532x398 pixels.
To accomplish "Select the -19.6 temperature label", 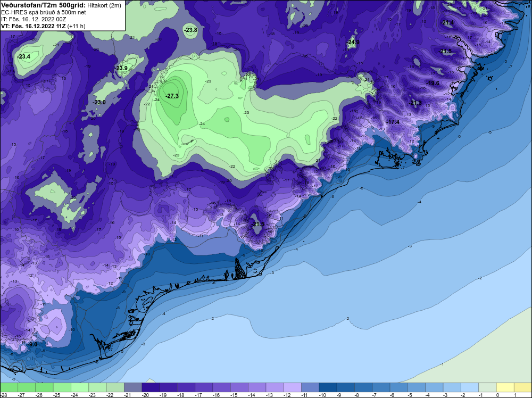I will pyautogui.click(x=433, y=83).
